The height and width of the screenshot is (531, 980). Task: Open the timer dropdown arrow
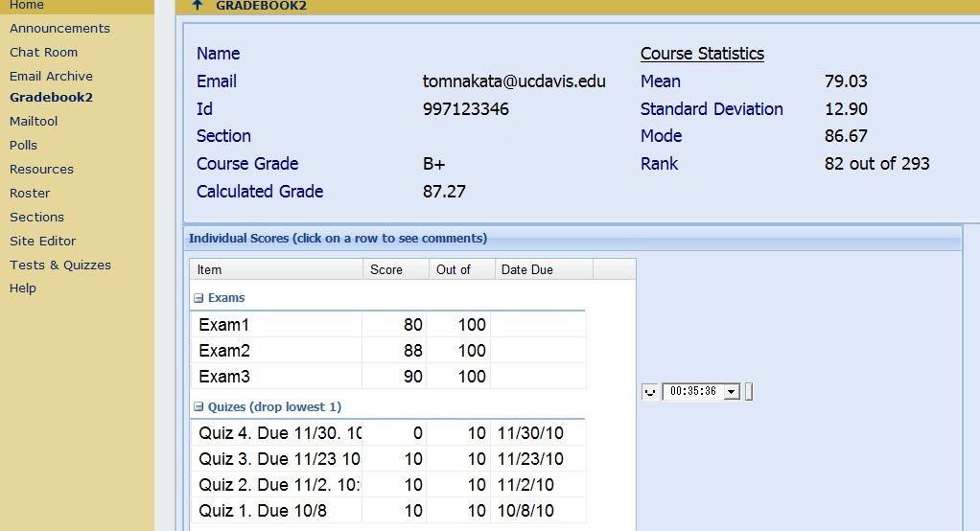click(732, 392)
